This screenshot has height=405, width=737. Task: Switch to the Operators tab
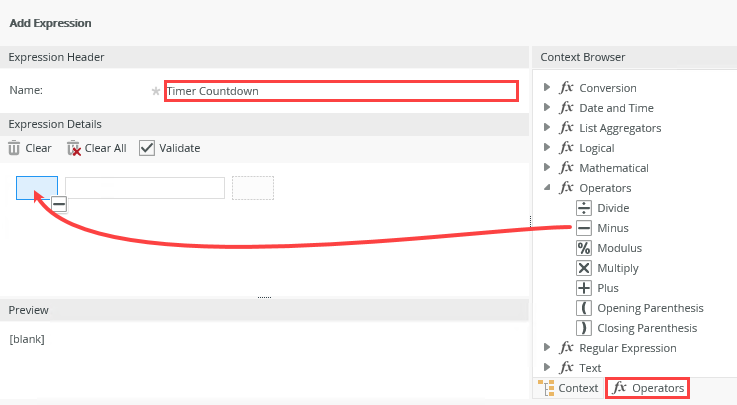(x=648, y=388)
